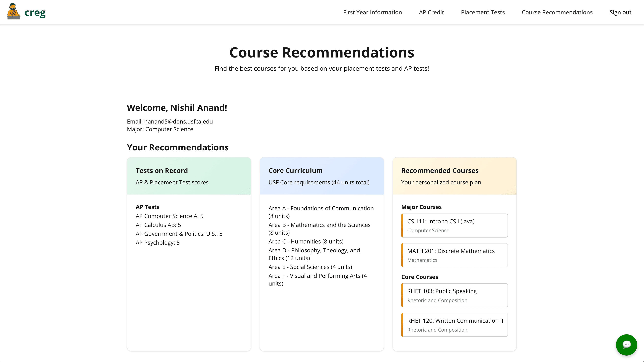Open the Placement Tests page
The width and height of the screenshot is (644, 362).
coord(483,12)
